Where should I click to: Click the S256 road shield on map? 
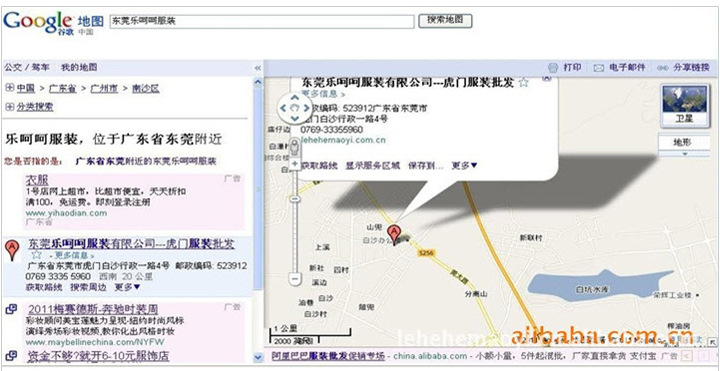click(427, 253)
